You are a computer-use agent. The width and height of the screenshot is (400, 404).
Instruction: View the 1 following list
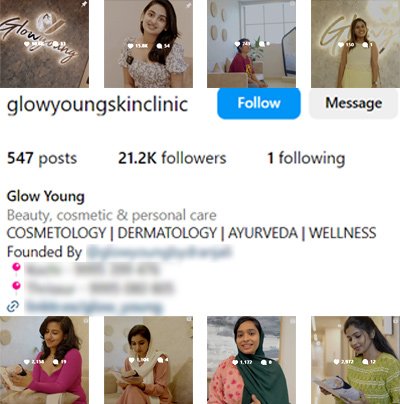click(x=306, y=158)
